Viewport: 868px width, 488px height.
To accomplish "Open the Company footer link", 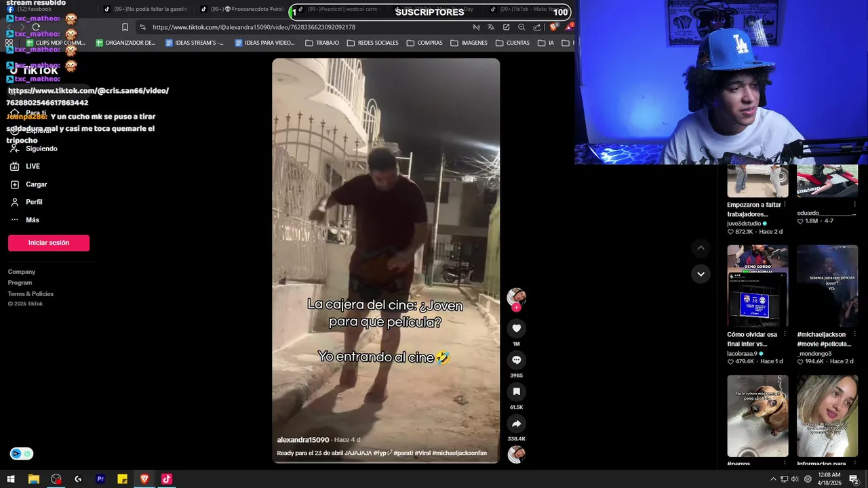I will tap(22, 272).
